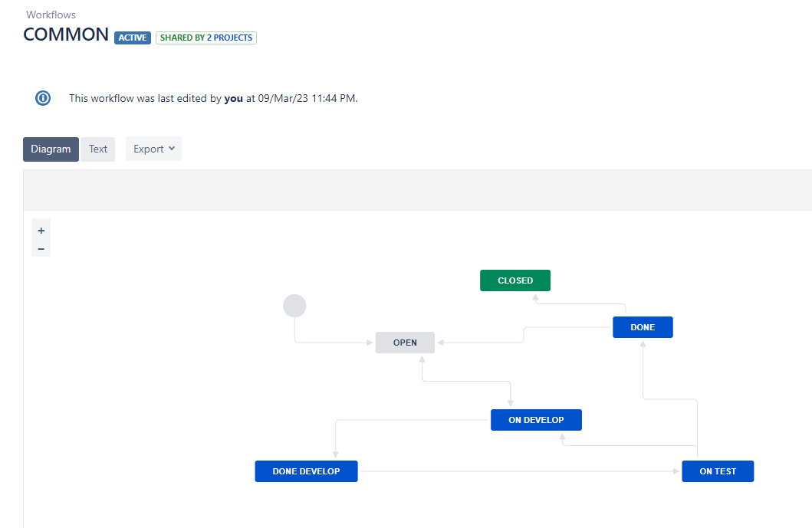Select the OPEN status node
The height and width of the screenshot is (528, 812).
(x=405, y=342)
